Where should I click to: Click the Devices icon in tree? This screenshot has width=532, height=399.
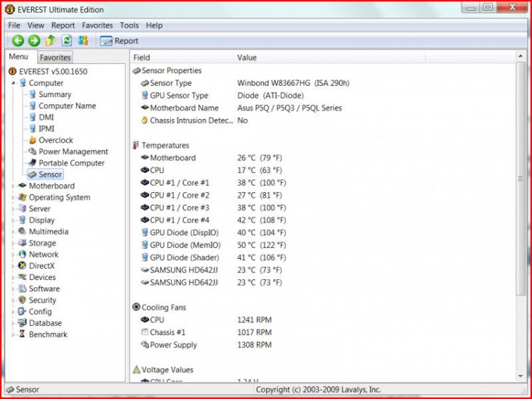click(23, 277)
